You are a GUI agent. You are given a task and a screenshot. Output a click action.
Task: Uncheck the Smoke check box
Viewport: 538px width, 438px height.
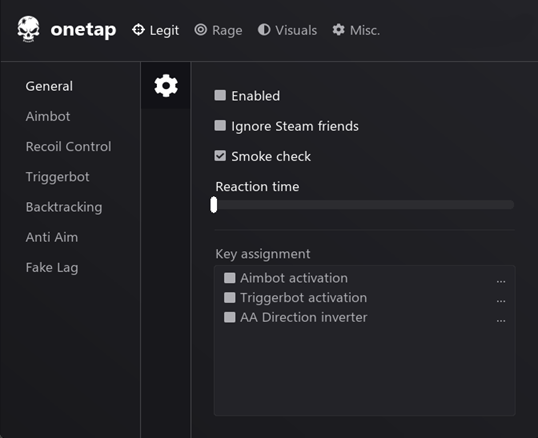220,156
